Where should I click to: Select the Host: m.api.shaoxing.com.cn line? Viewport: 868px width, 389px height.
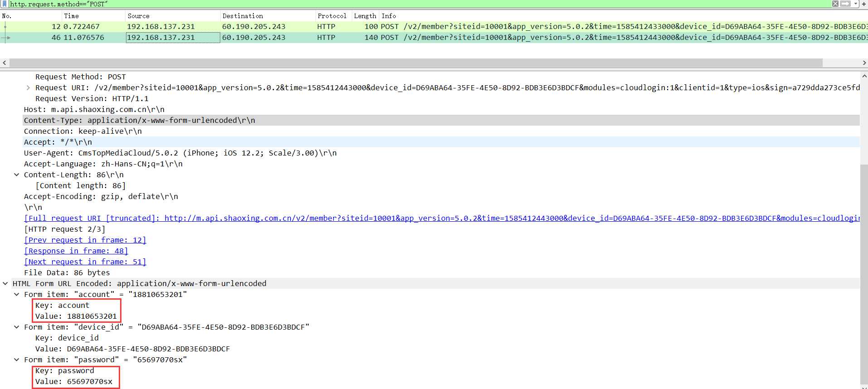click(x=94, y=109)
